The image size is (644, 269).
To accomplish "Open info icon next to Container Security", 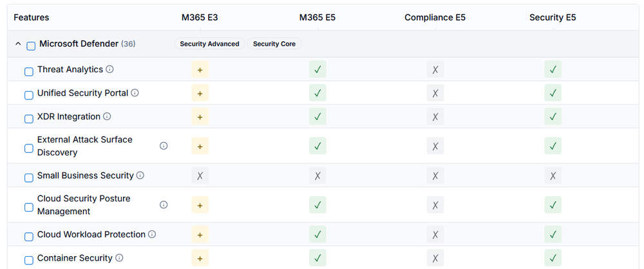I will point(119,258).
